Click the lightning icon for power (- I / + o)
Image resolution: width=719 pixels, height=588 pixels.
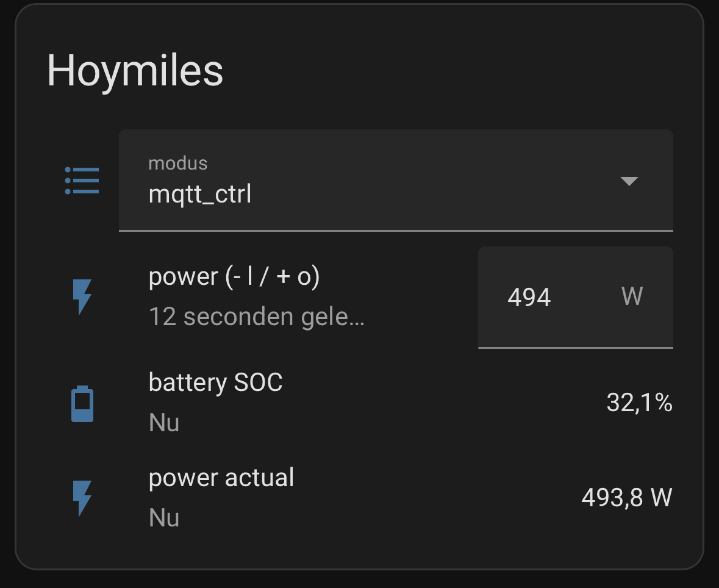pyautogui.click(x=82, y=297)
